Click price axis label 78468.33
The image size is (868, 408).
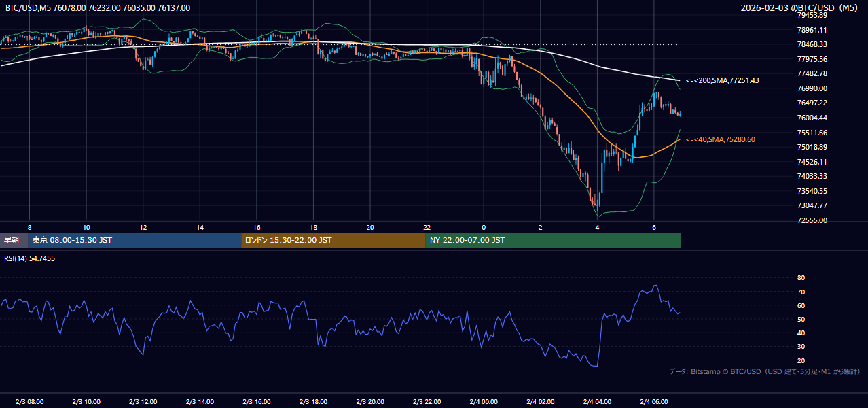(x=812, y=44)
